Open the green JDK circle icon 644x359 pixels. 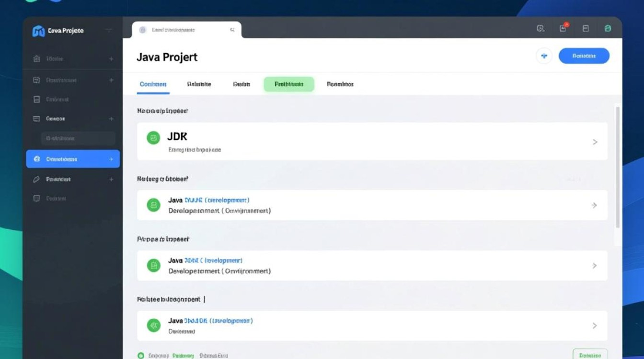[153, 138]
